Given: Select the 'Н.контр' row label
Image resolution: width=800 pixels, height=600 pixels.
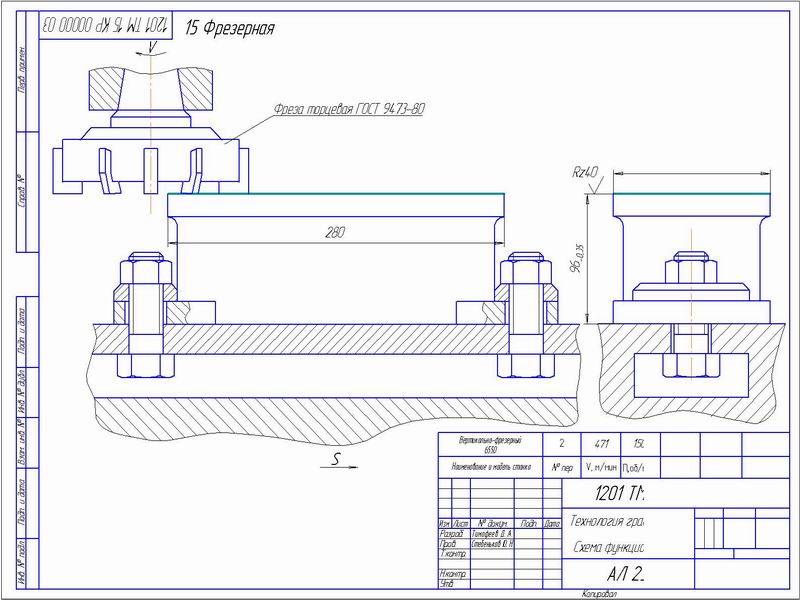Looking at the screenshot, I should (x=453, y=574).
